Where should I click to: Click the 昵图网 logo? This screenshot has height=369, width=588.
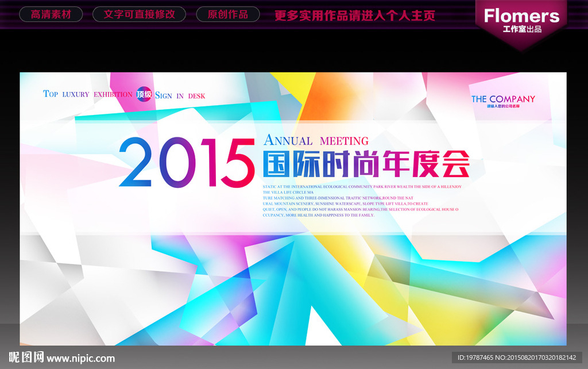coord(26,357)
